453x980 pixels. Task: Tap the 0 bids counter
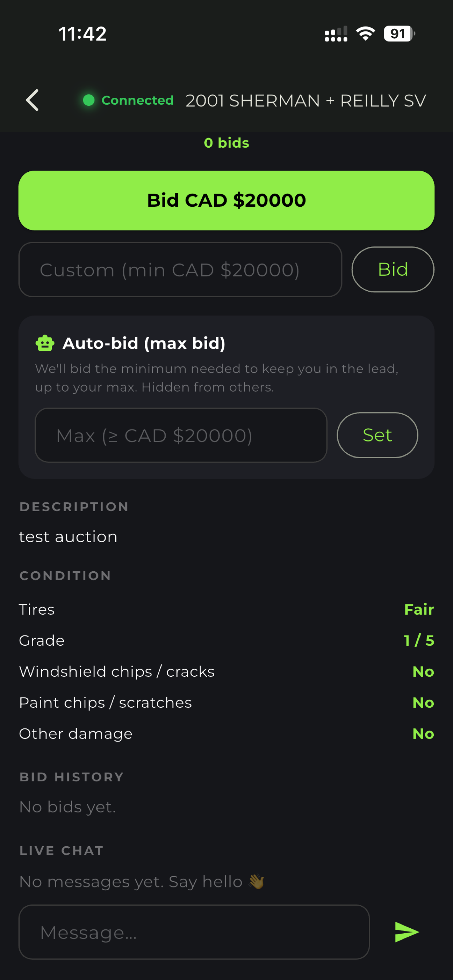click(x=226, y=143)
